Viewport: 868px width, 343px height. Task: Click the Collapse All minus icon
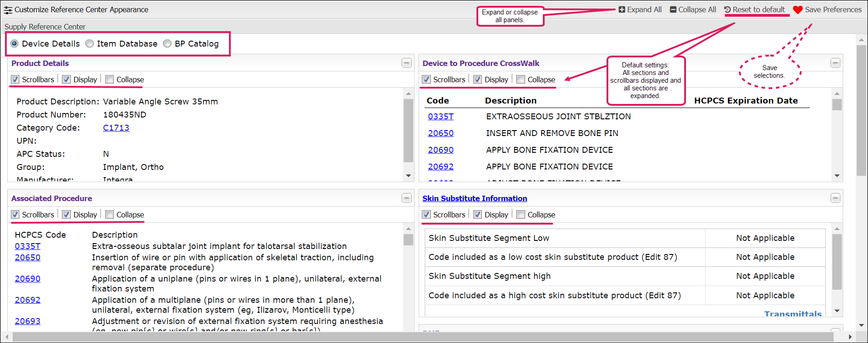673,9
